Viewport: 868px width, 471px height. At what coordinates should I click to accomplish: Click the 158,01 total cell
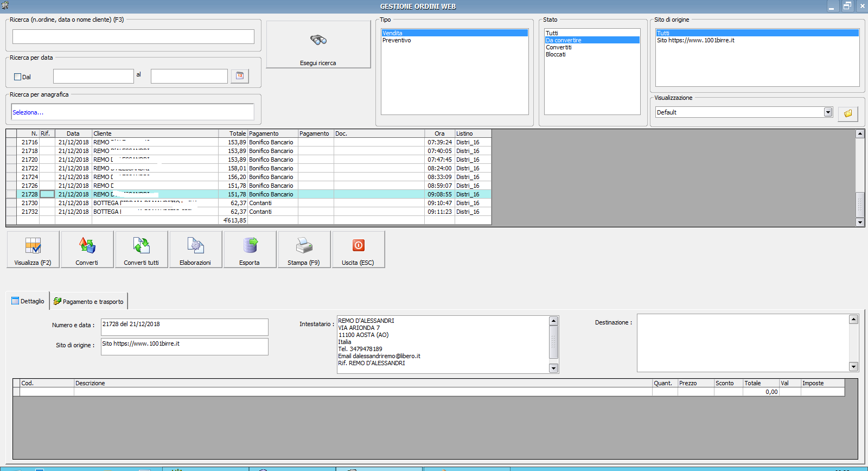tap(233, 168)
